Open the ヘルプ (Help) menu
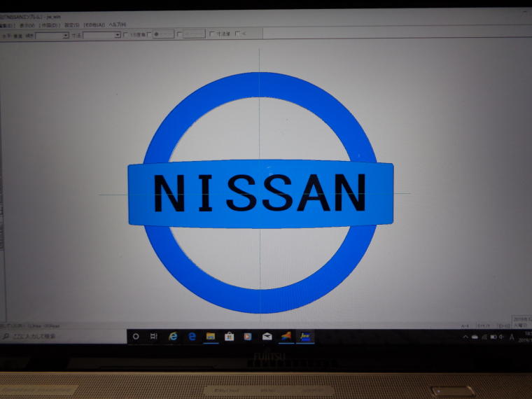The width and height of the screenshot is (532, 399). click(118, 24)
